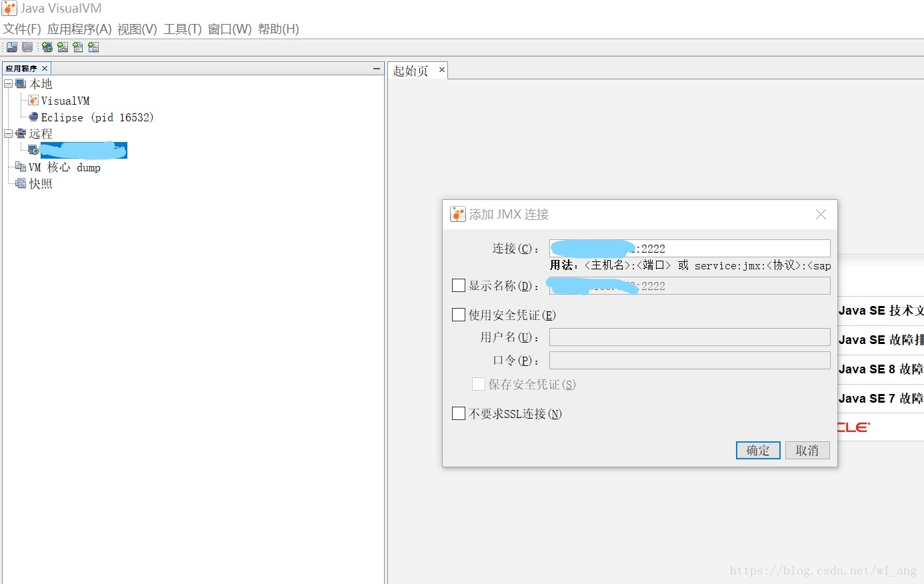This screenshot has height=584, width=924.
Task: Click the 显示名称 text field
Action: coord(690,285)
